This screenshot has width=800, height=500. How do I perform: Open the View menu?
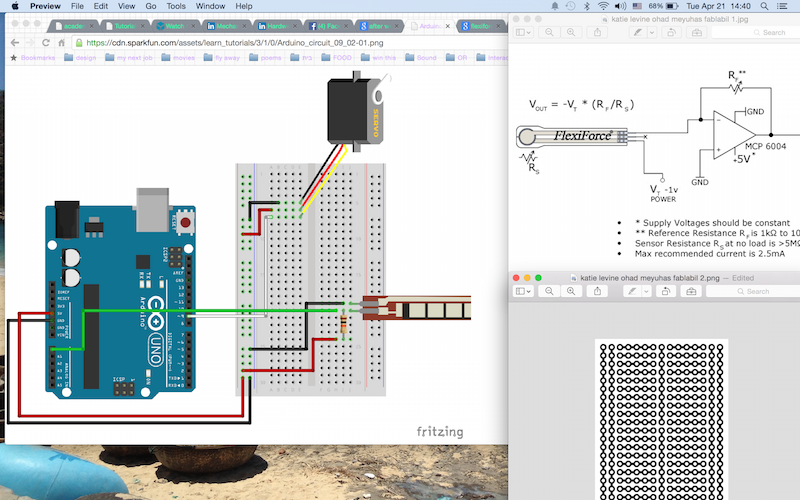[x=126, y=6]
